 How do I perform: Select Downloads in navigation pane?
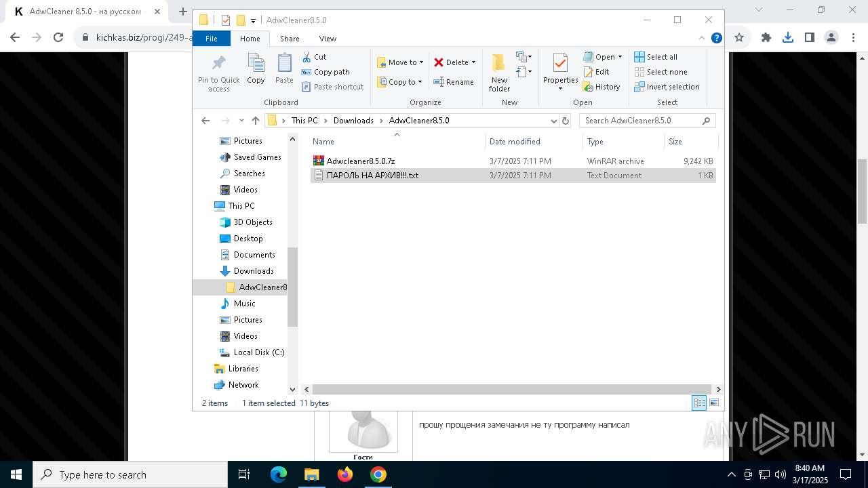(247, 271)
